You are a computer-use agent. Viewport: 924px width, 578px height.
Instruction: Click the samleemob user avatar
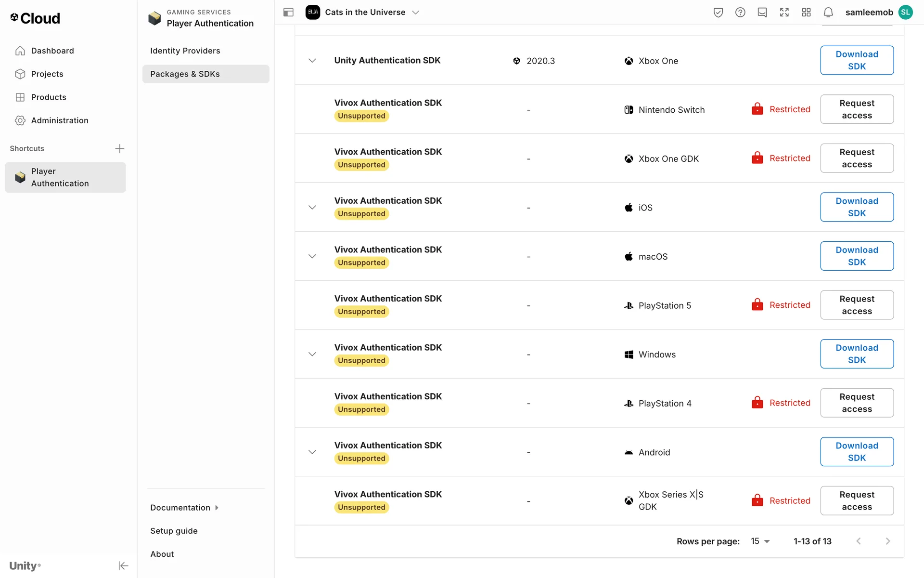click(x=906, y=13)
